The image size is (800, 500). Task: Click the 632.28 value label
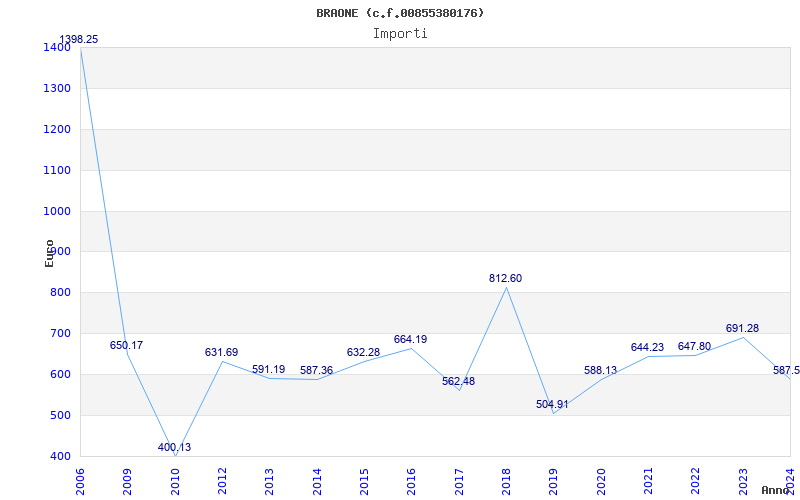(x=363, y=353)
